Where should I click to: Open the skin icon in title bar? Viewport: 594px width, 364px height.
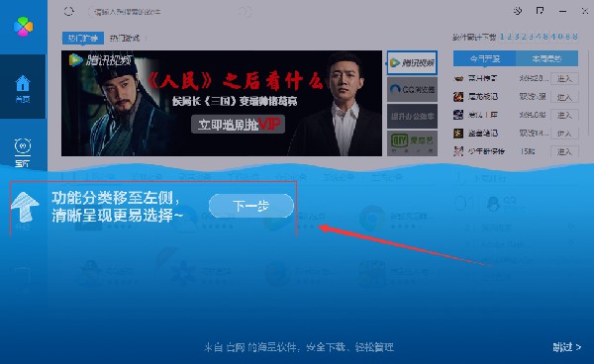pos(518,11)
